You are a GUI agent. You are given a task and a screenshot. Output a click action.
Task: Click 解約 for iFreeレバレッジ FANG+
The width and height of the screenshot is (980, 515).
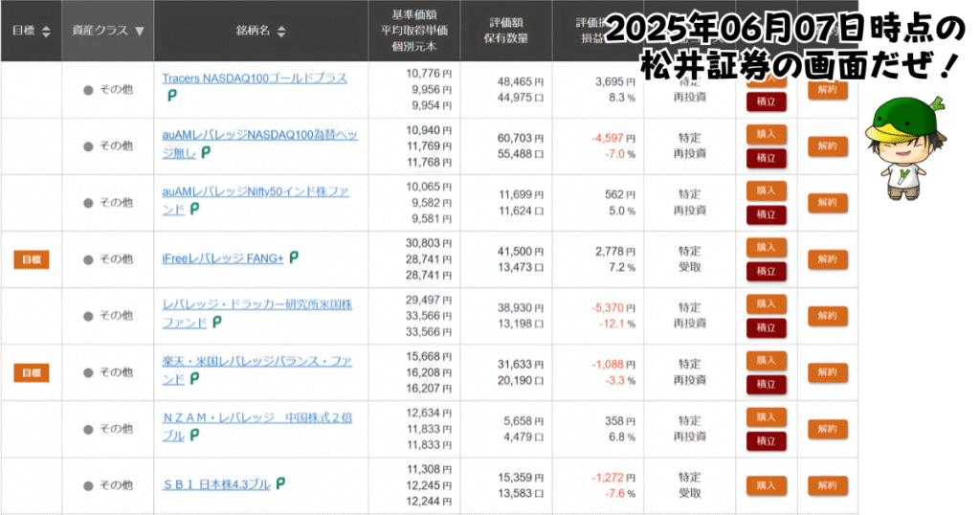tap(828, 259)
